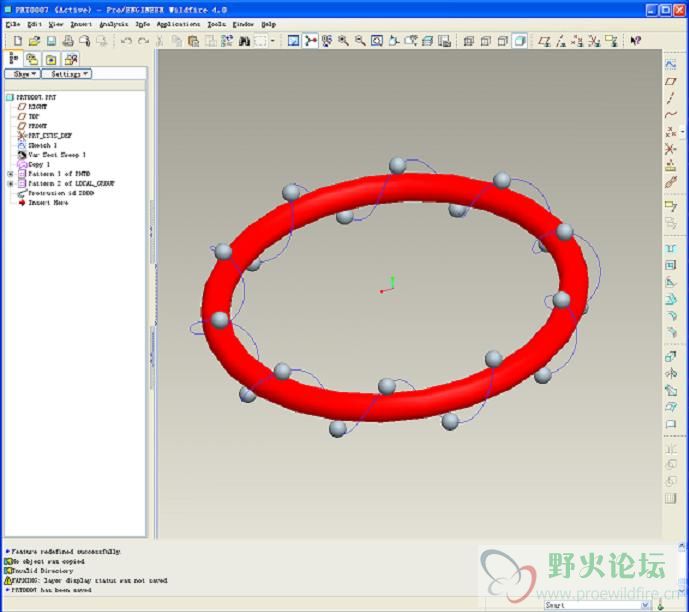Toggle datum planes display
Image resolution: width=689 pixels, height=612 pixels.
tap(544, 41)
